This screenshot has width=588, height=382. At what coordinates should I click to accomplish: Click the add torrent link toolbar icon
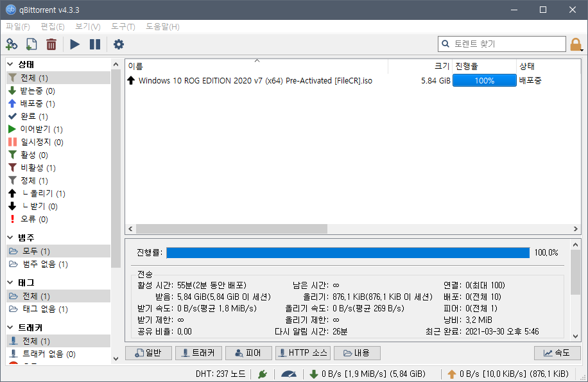[x=12, y=44]
